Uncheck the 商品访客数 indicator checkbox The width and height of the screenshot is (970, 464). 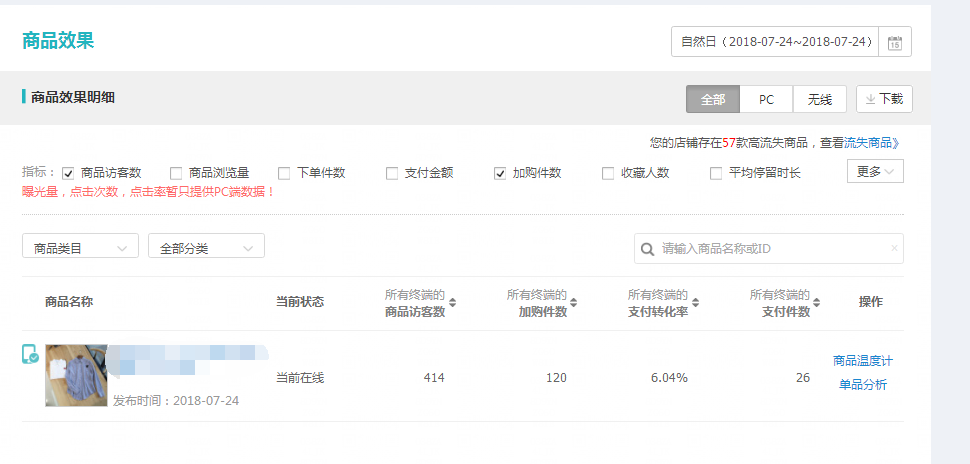[68, 173]
